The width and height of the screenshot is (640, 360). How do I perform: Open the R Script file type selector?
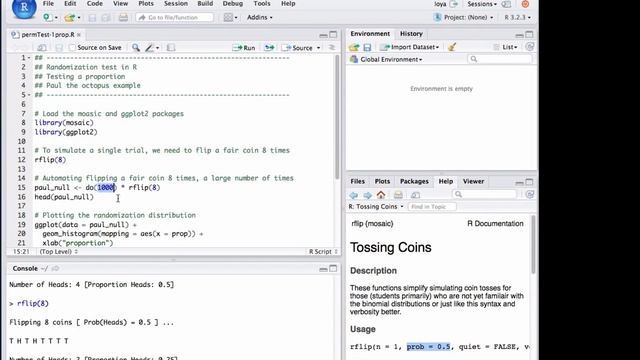click(323, 251)
